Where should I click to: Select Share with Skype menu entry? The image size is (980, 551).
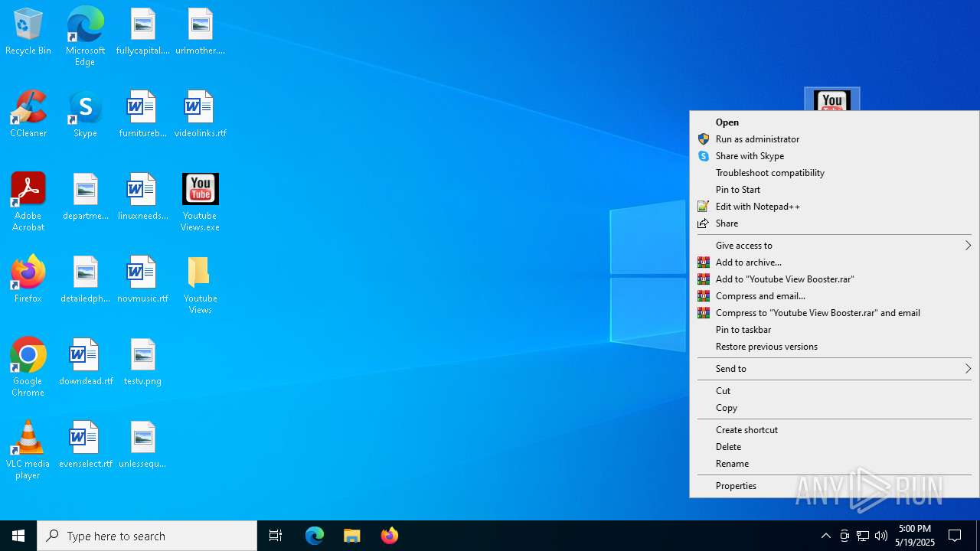point(835,156)
